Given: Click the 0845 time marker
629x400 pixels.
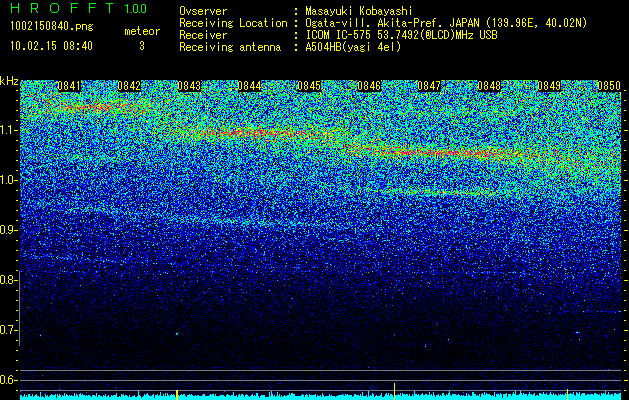Looking at the screenshot, I should point(309,86).
